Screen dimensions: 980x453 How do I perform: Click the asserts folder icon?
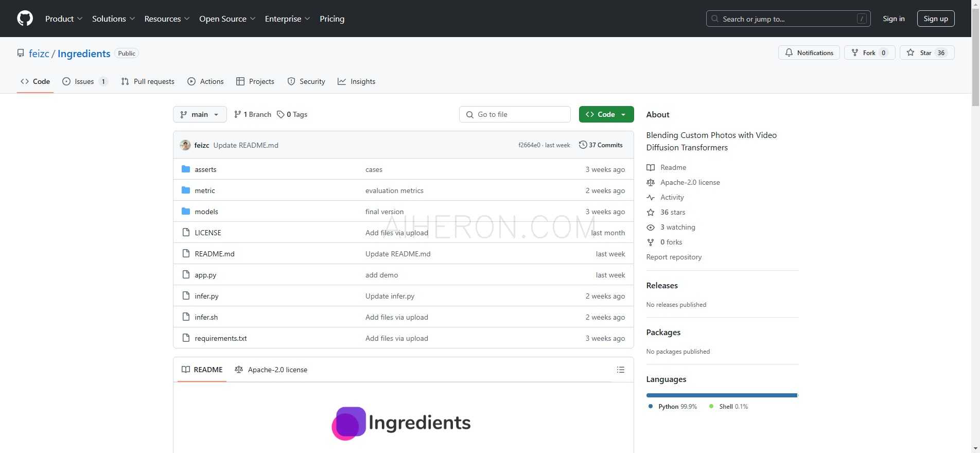(x=186, y=169)
